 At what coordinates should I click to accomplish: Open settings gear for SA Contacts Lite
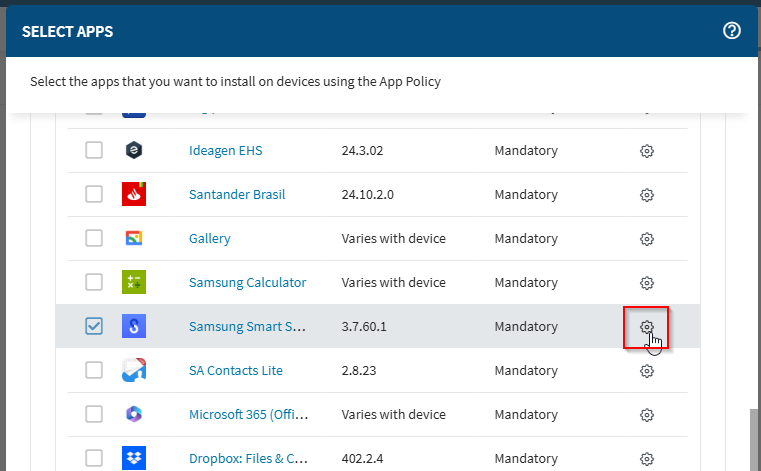[x=646, y=371]
